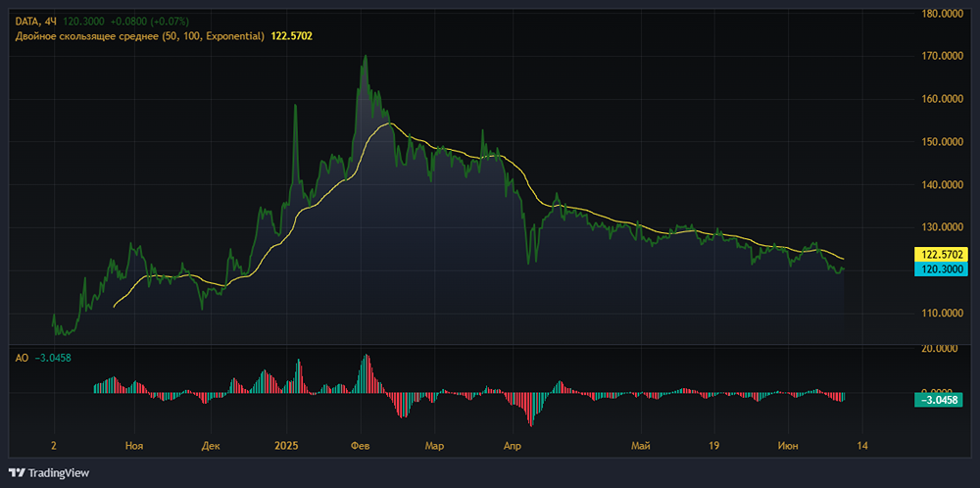The image size is (980, 488).
Task: Click the 14 time axis label
Action: pyautogui.click(x=861, y=446)
